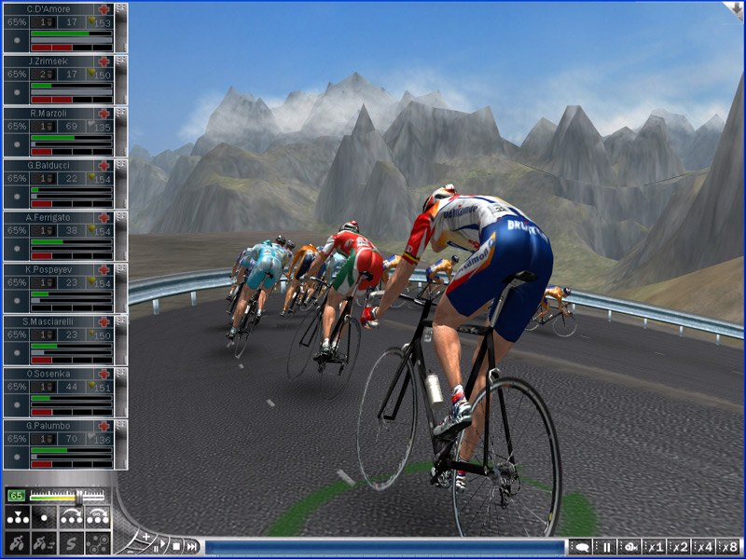
Task: Select the single dot position icon
Action: tap(44, 517)
